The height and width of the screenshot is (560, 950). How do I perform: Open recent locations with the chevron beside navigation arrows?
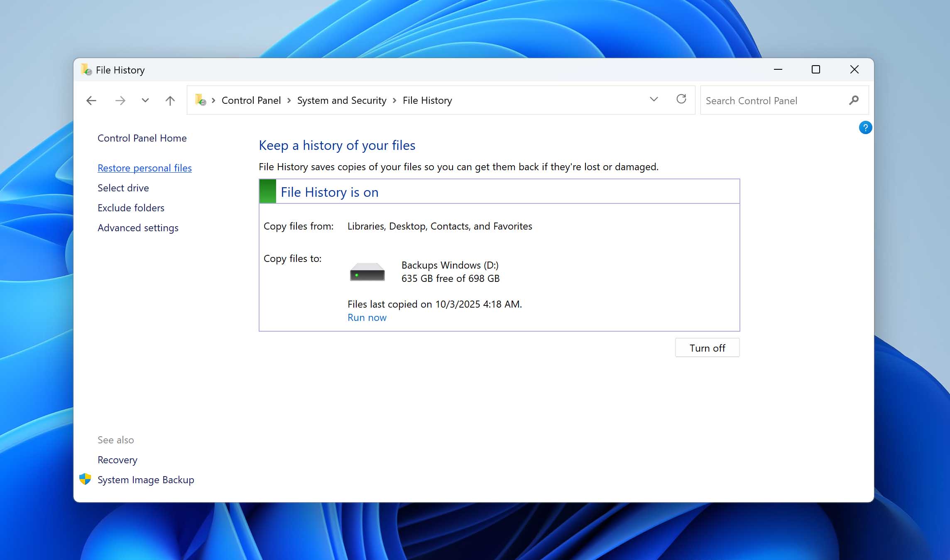144,100
